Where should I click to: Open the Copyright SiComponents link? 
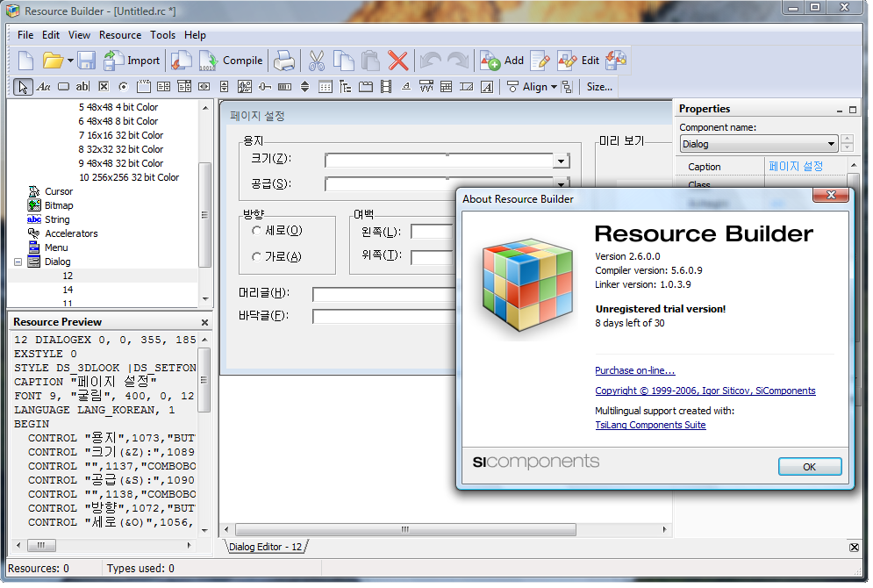click(705, 391)
